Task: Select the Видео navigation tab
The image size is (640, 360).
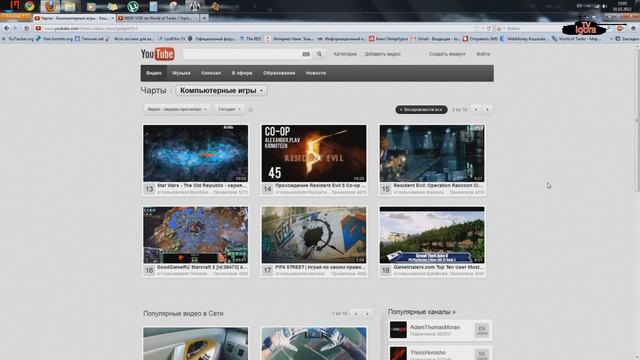Action: click(154, 73)
